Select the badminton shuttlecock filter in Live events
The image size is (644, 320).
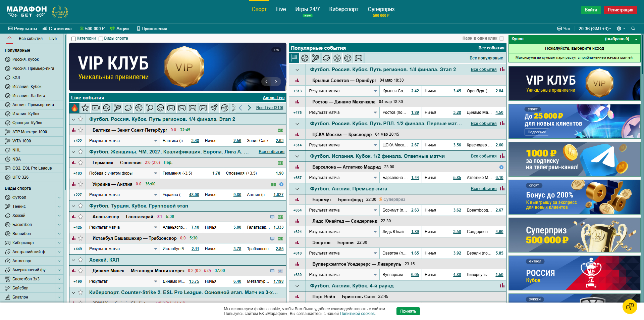(214, 108)
